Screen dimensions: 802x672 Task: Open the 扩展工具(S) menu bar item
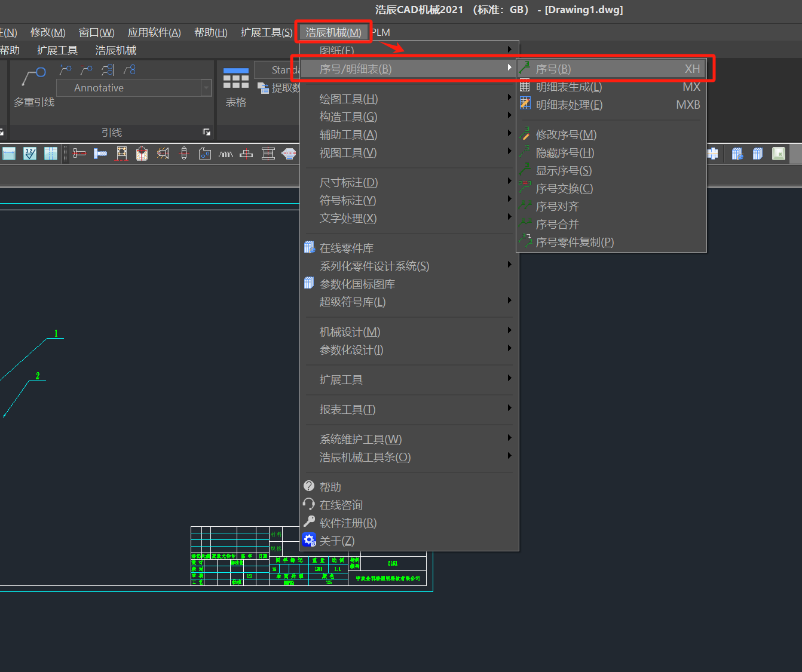(267, 32)
